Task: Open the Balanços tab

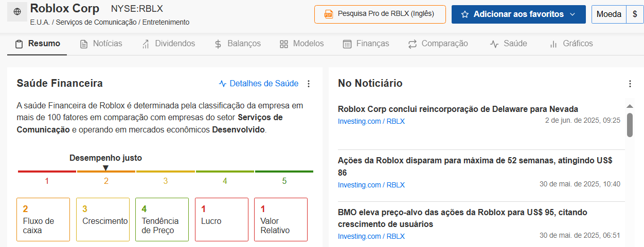Action: [x=238, y=44]
